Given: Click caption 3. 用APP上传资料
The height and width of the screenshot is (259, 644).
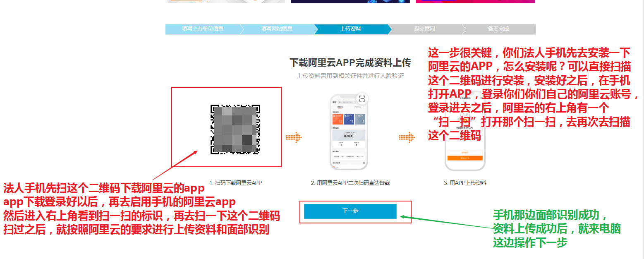Looking at the screenshot, I should (x=465, y=183).
